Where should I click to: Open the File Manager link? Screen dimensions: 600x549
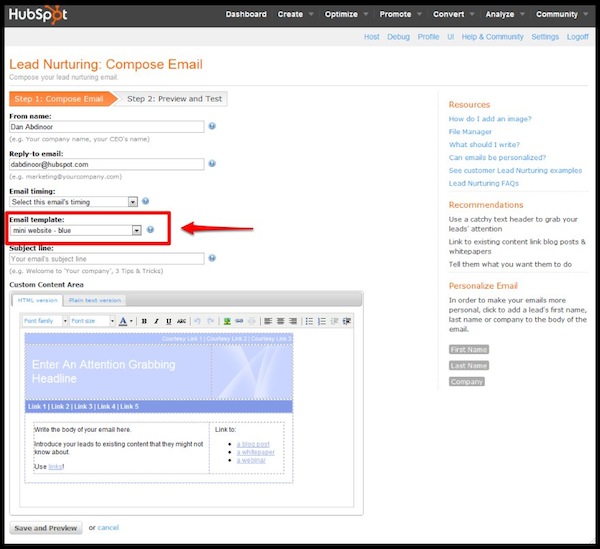tap(470, 132)
